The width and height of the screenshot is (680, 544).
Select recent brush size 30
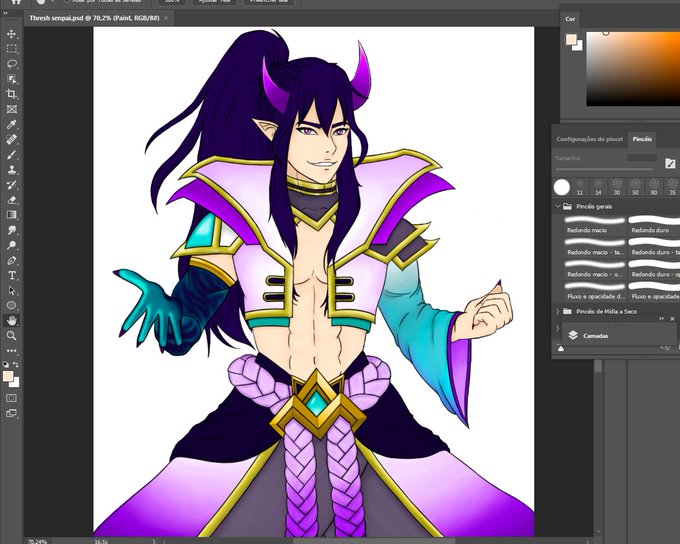(617, 187)
